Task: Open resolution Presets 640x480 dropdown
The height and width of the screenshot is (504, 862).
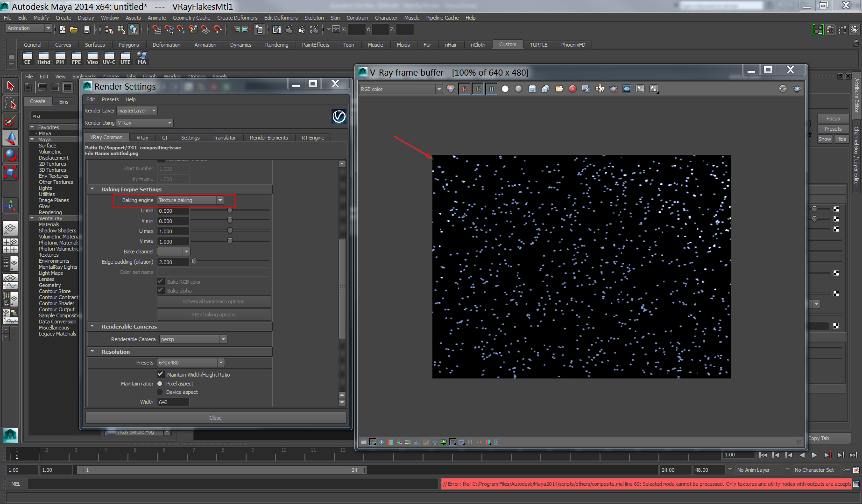Action: point(191,363)
